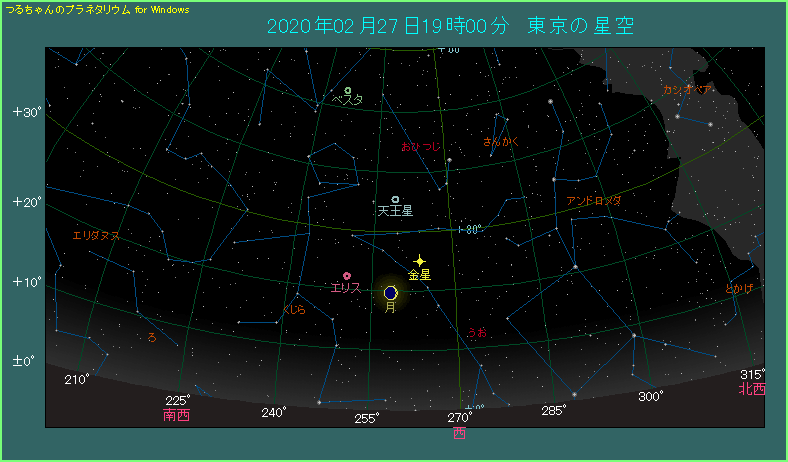Click the さんかく constellation label
The height and width of the screenshot is (462, 788).
[501, 142]
